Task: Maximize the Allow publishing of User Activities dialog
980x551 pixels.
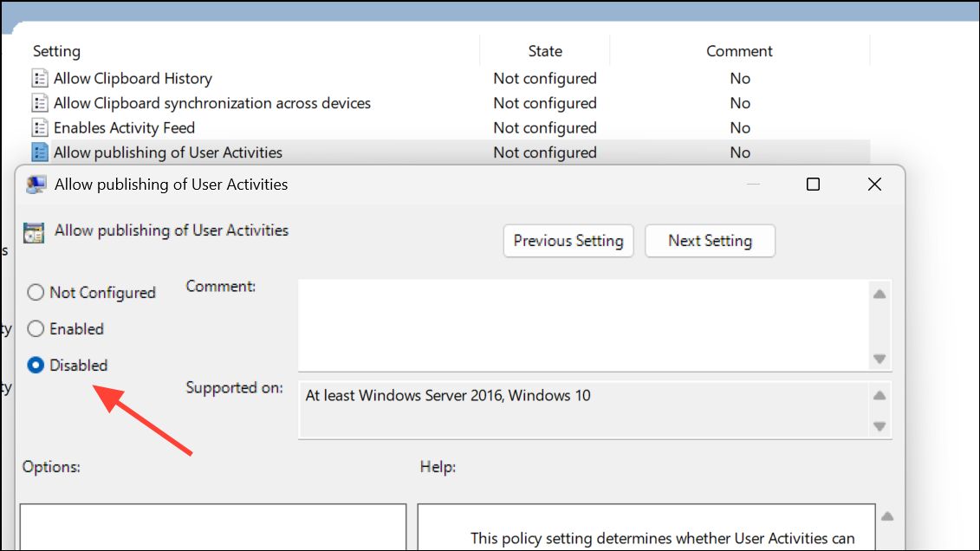Action: pos(813,185)
